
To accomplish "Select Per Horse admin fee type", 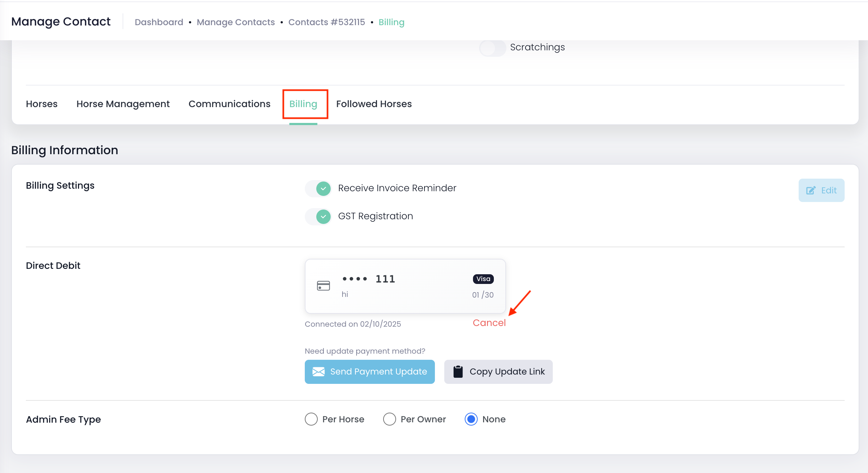I will coord(311,419).
